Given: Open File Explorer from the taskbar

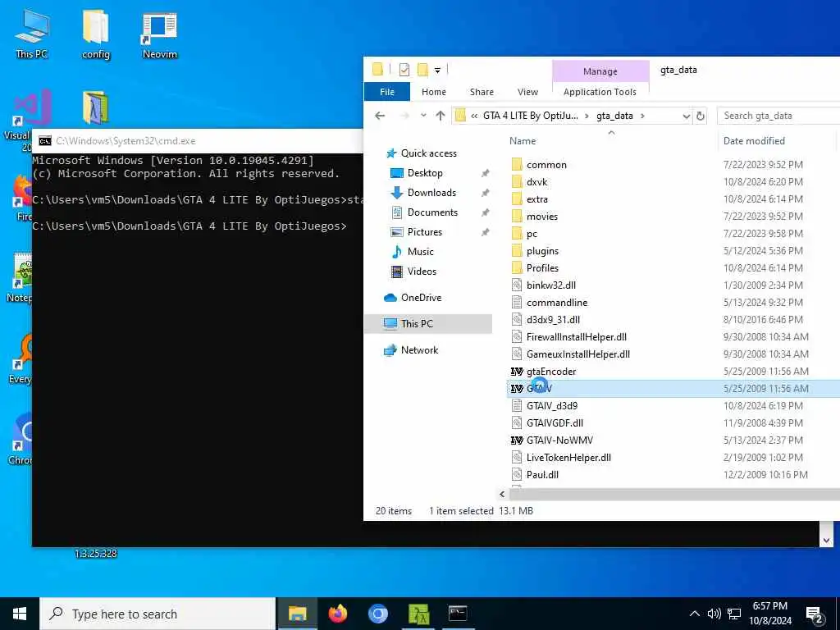Looking at the screenshot, I should point(297,614).
